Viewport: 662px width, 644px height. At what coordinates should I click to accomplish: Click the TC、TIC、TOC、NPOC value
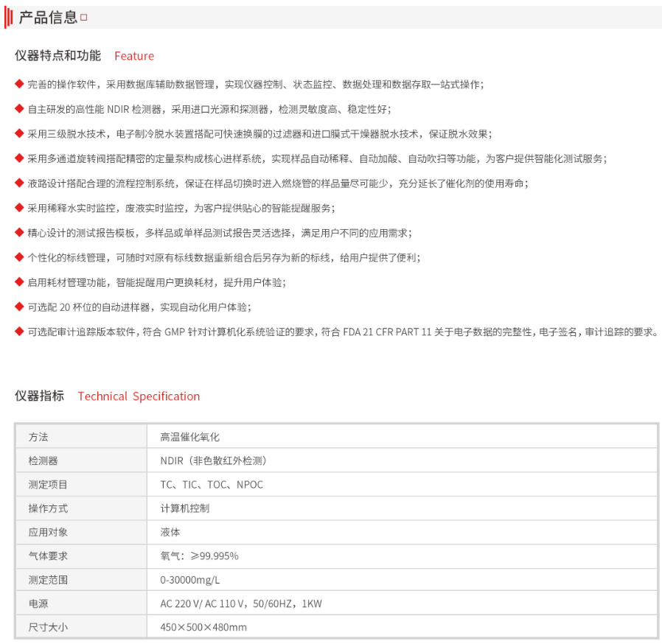point(212,485)
